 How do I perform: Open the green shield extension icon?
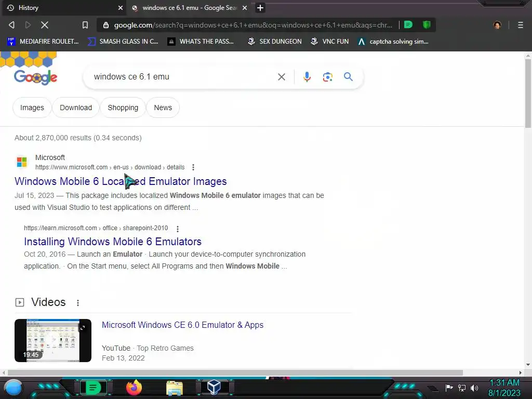[x=427, y=24]
